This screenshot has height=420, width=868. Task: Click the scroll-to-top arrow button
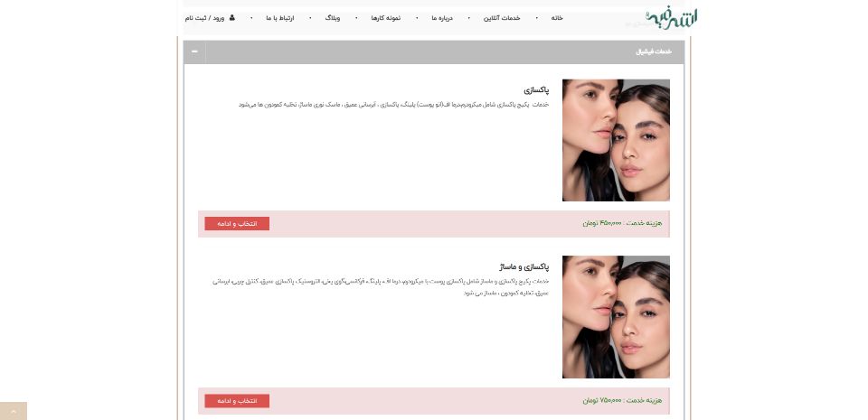click(x=14, y=411)
